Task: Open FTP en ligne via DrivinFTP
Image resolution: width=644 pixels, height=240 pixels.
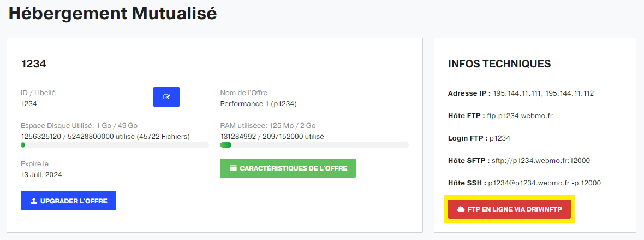Action: 509,209
